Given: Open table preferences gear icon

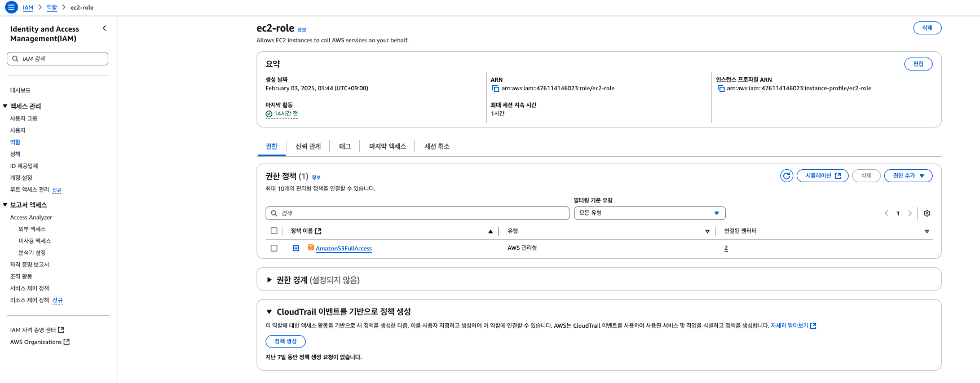Looking at the screenshot, I should pos(927,213).
